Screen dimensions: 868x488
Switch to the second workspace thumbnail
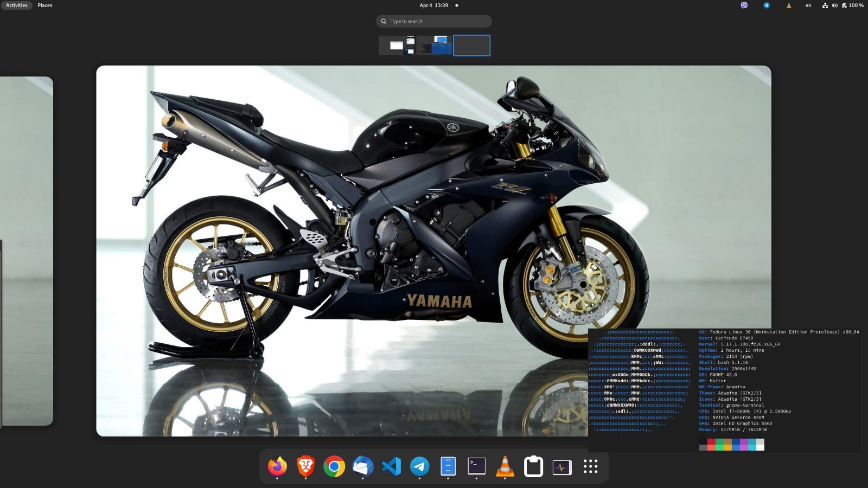434,46
